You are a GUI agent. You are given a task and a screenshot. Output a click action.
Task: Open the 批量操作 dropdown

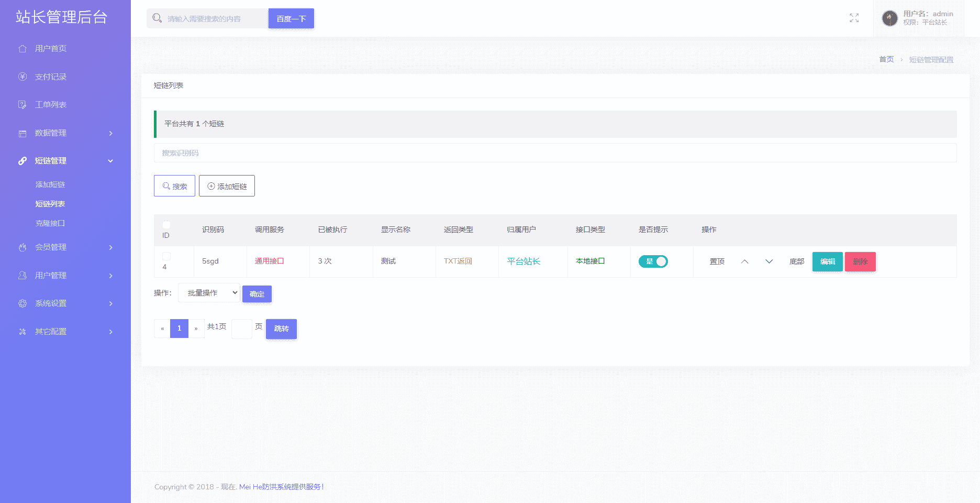click(209, 293)
